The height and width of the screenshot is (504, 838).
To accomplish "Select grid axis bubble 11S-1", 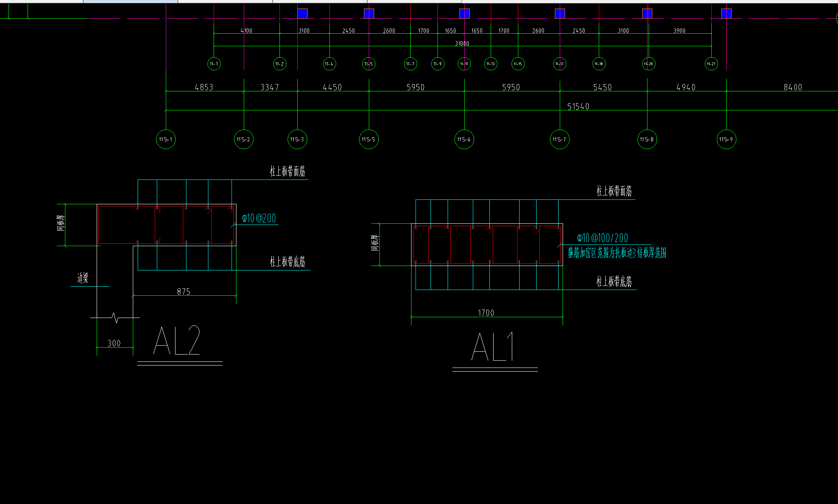I will [166, 139].
